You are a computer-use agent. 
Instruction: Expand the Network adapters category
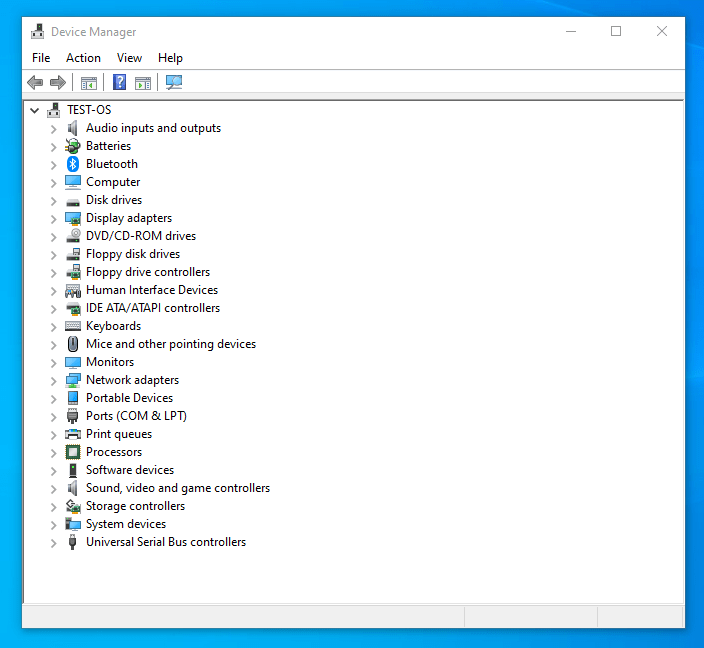(54, 380)
